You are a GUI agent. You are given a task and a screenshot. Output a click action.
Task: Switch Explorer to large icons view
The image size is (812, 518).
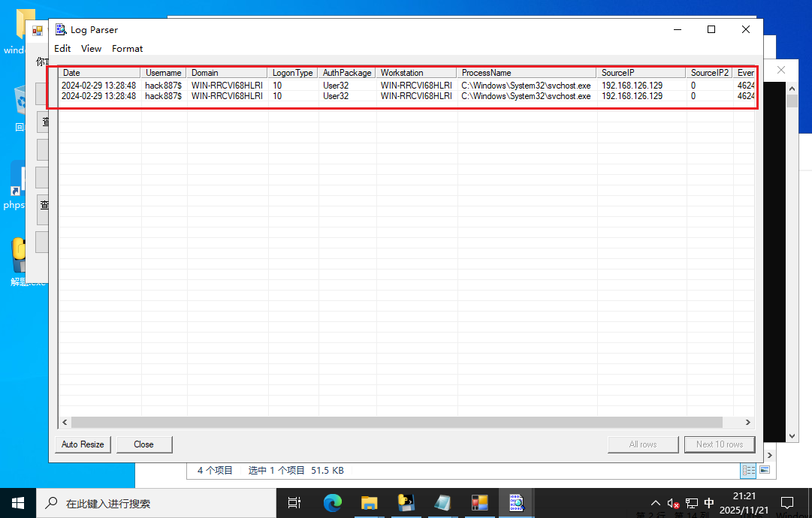[x=765, y=470]
